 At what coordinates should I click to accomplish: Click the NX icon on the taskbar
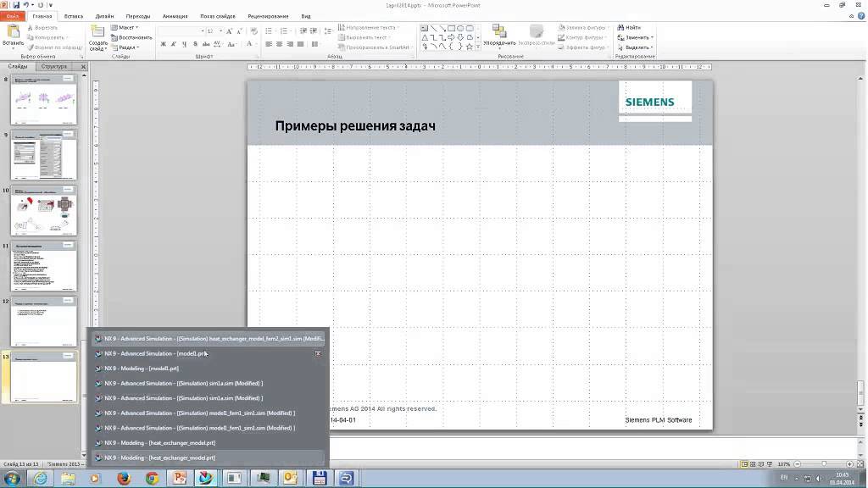206,478
